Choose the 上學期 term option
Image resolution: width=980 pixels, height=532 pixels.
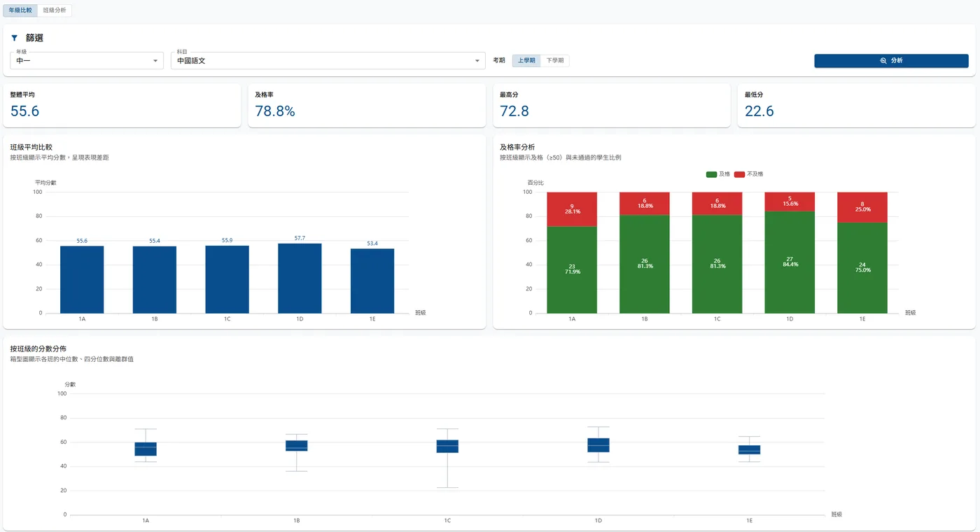pos(526,61)
